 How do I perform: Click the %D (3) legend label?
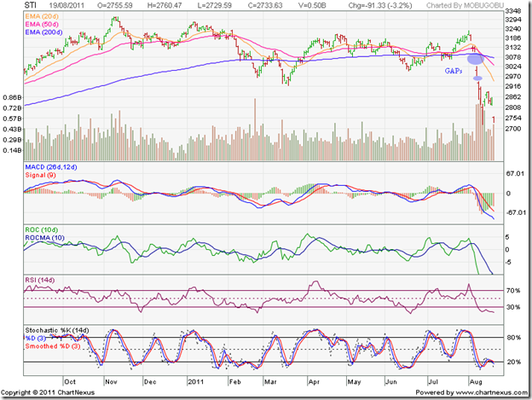pos(36,339)
